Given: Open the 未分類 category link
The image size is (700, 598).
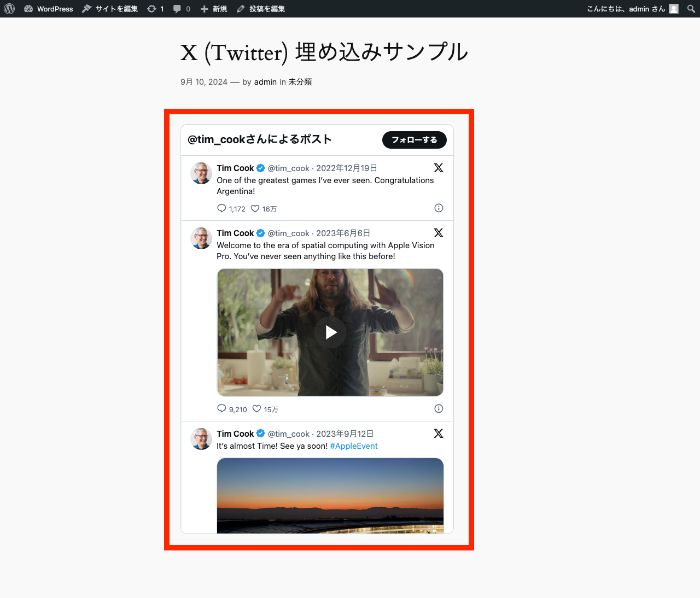Looking at the screenshot, I should tap(300, 82).
